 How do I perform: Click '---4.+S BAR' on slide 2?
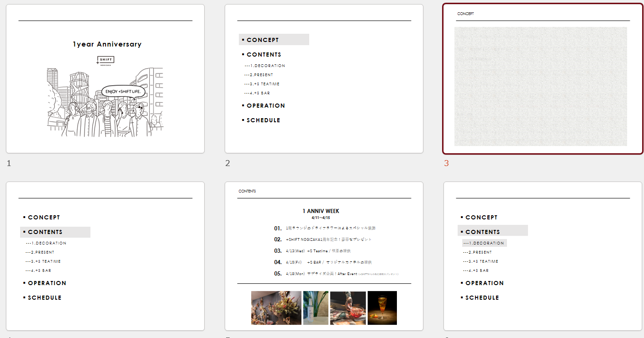point(257,93)
